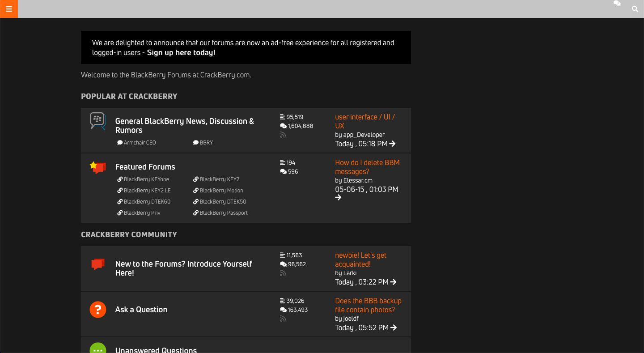View profile of app_Developer

(x=364, y=135)
